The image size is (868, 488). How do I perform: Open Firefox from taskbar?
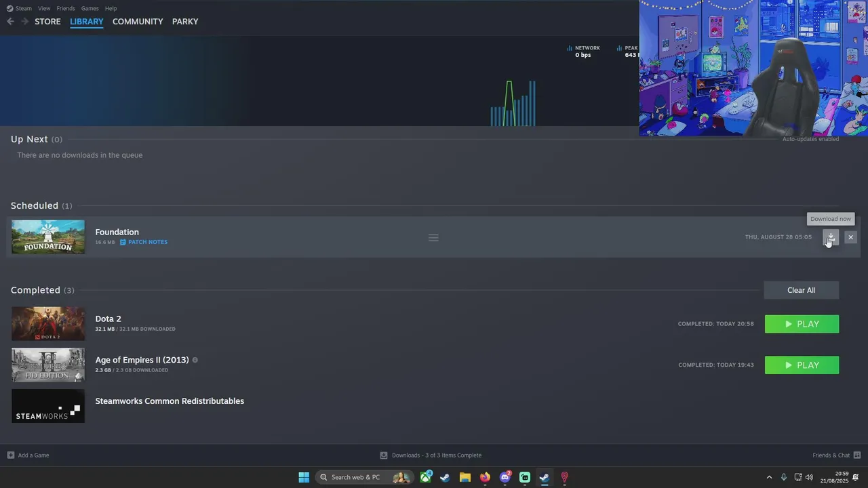[485, 477]
